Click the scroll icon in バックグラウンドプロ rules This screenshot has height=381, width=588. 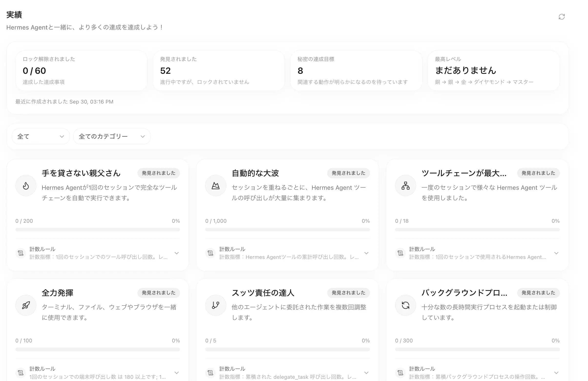click(x=400, y=373)
